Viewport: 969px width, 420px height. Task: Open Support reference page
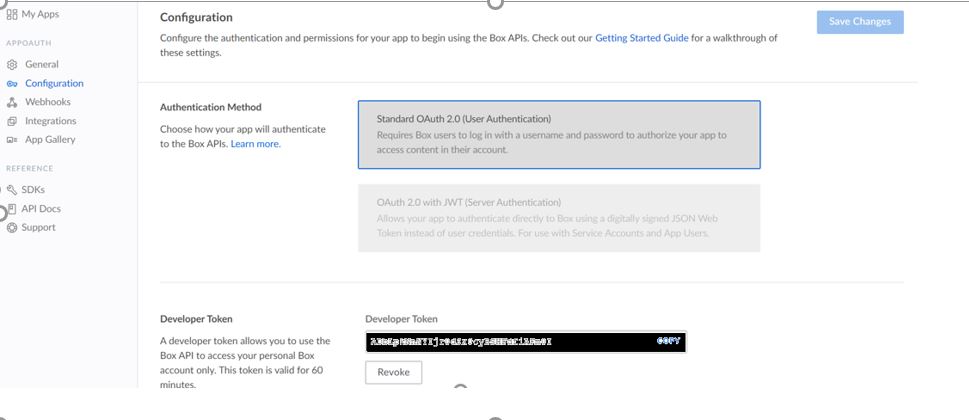(38, 227)
